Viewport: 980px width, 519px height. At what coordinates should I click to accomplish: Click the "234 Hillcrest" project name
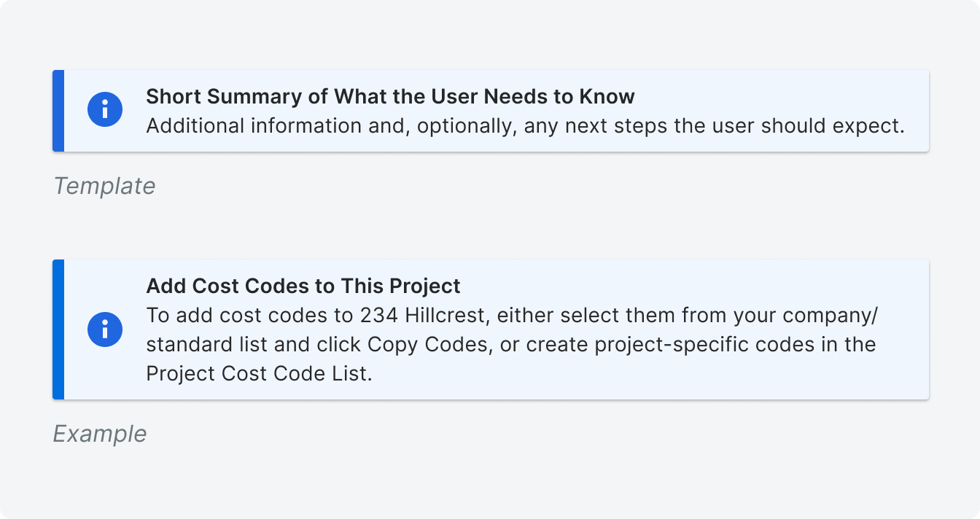pyautogui.click(x=423, y=315)
